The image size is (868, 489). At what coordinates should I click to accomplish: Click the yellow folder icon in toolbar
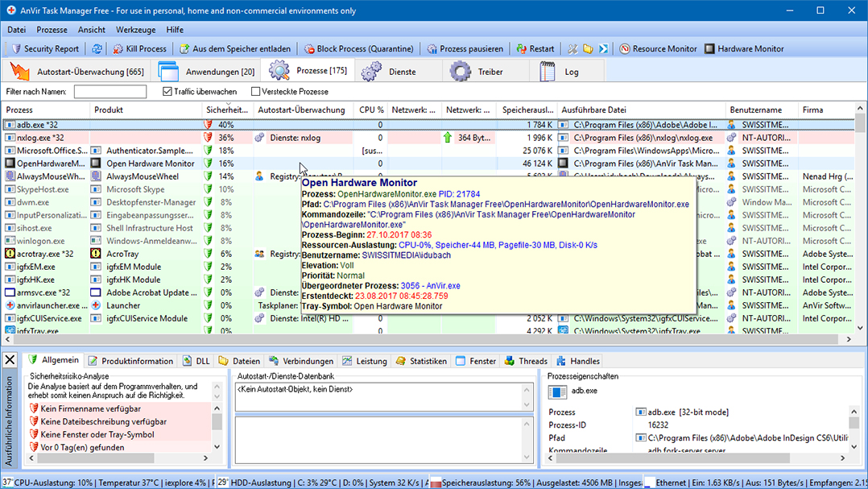point(588,48)
